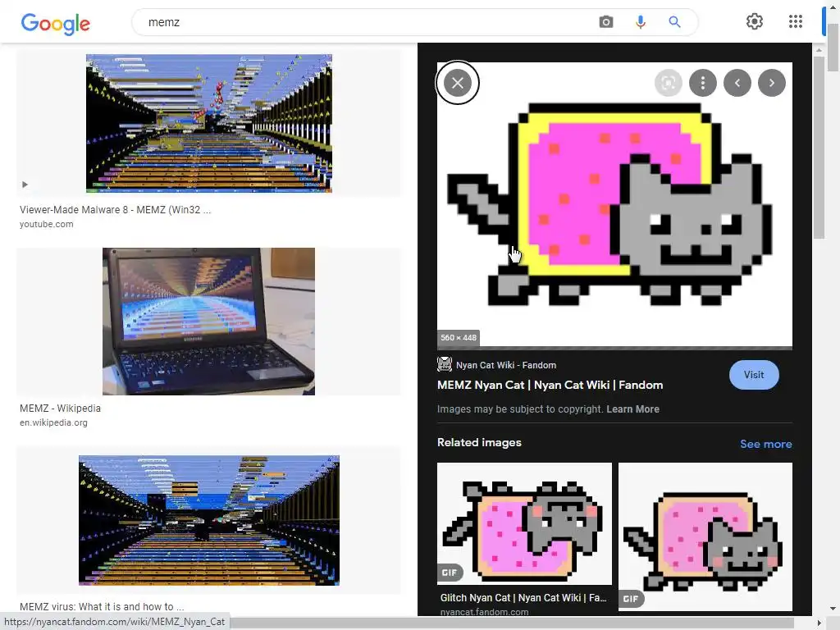Go to previous image in preview

[x=737, y=83]
